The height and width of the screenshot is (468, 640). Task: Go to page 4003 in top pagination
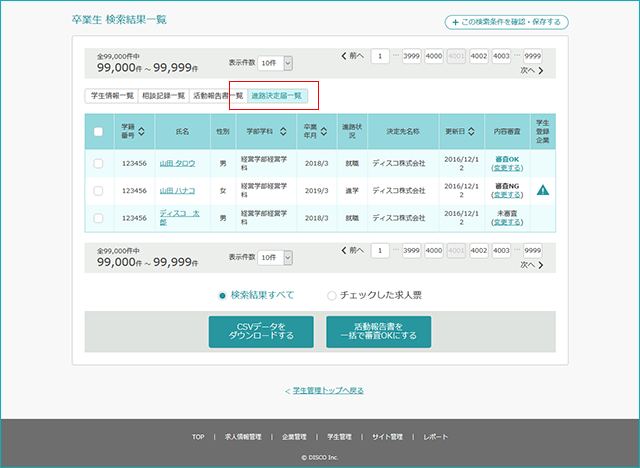[501, 56]
